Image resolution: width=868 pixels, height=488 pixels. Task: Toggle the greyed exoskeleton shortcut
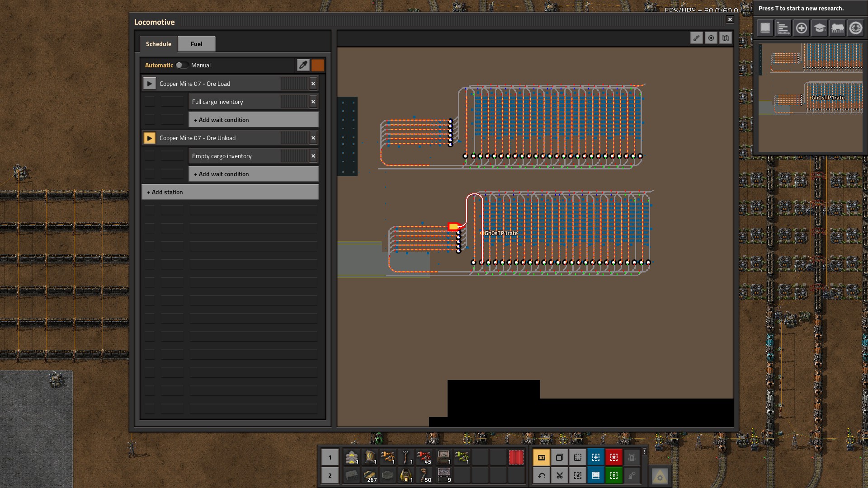click(632, 475)
